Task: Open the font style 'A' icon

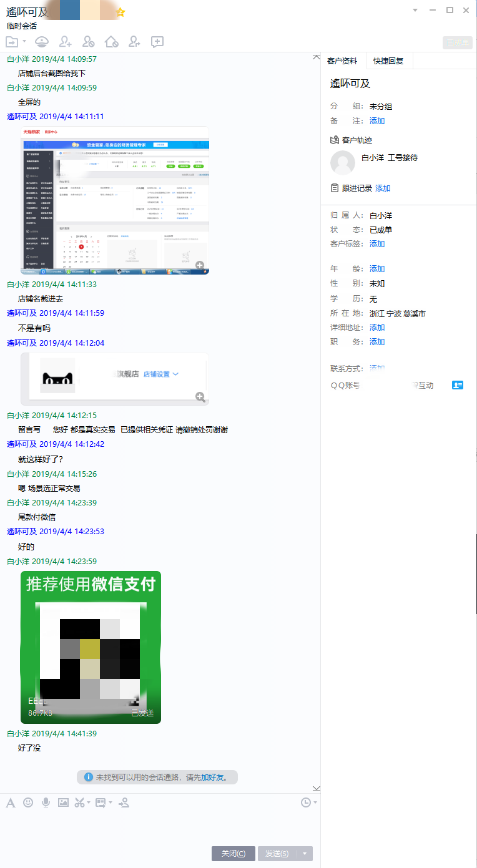Action: coord(11,802)
